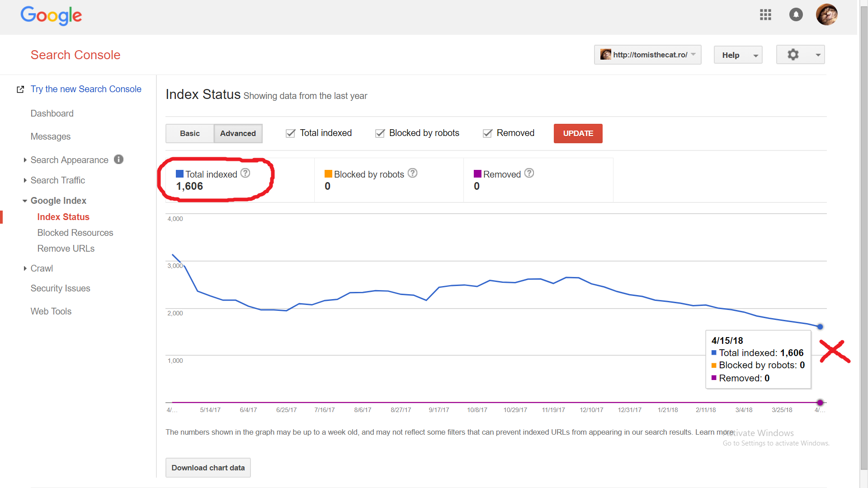Click the 4,000 y-axis label
Screen dimensions: 868x488
[x=175, y=219]
